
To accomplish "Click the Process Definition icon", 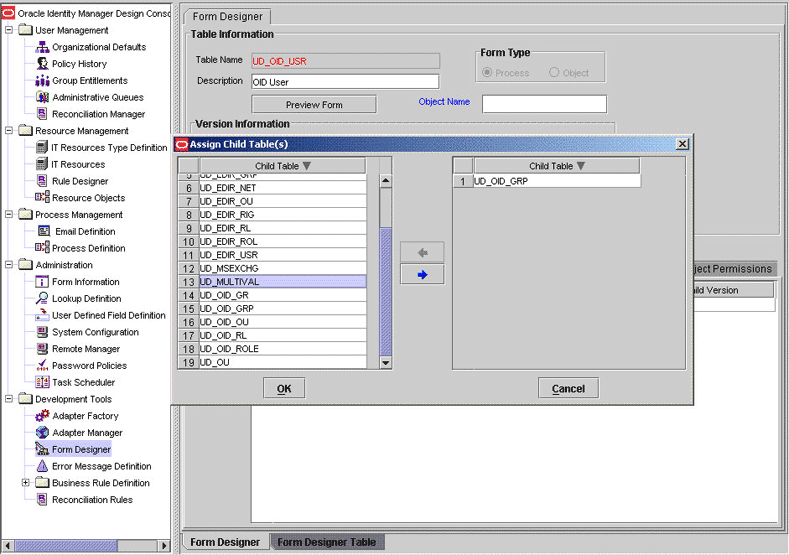I will (42, 248).
